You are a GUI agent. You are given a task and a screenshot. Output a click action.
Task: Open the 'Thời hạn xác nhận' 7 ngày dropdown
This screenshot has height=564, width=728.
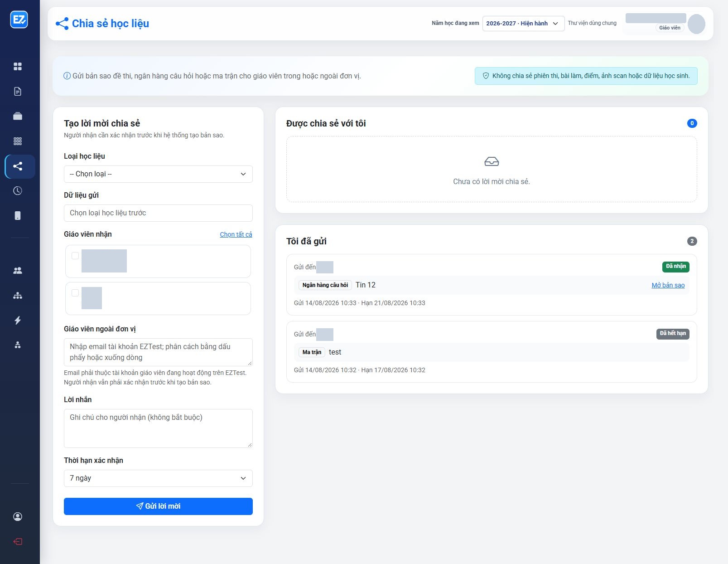(158, 478)
